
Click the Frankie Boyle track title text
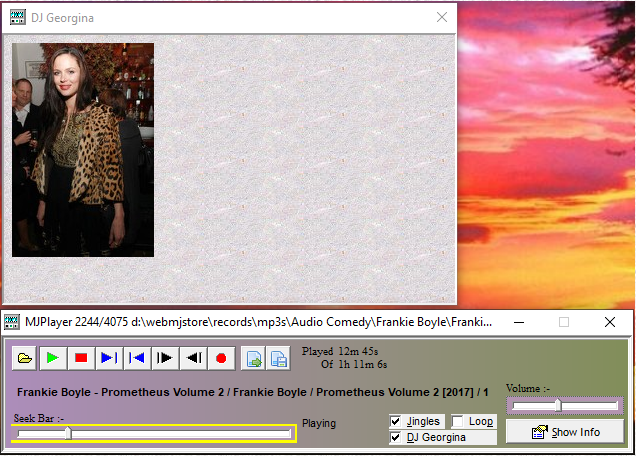click(252, 392)
